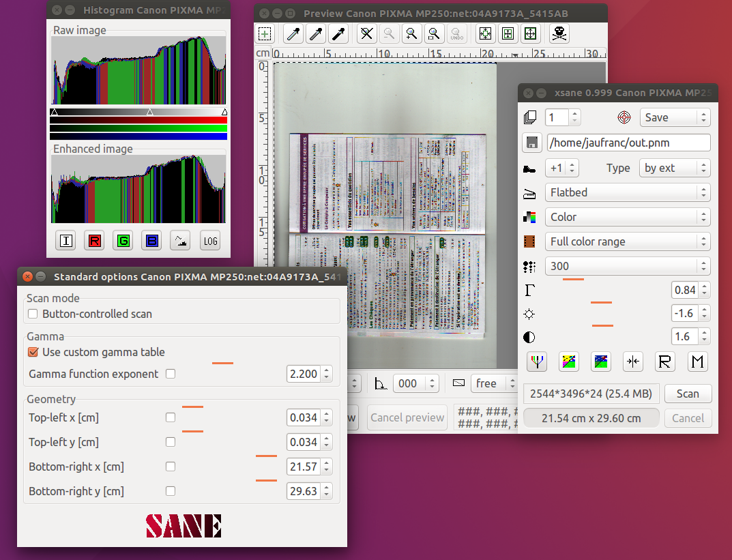Click the '2544*3496*24 (25.4 MB)' size text
This screenshot has height=560, width=732.
point(591,394)
